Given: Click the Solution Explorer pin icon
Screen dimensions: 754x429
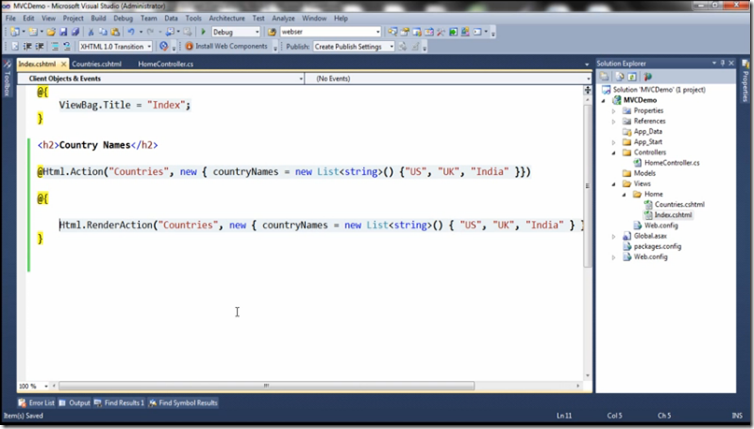Looking at the screenshot, I should coord(722,63).
